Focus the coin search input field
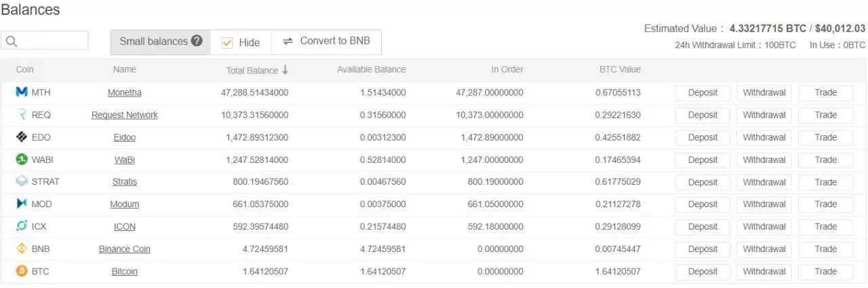 (x=45, y=40)
